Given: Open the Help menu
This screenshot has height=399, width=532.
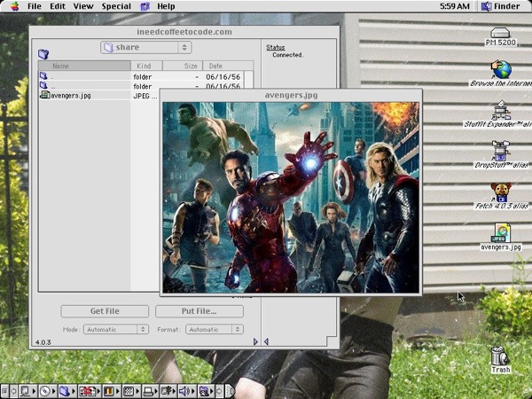Looking at the screenshot, I should (166, 6).
